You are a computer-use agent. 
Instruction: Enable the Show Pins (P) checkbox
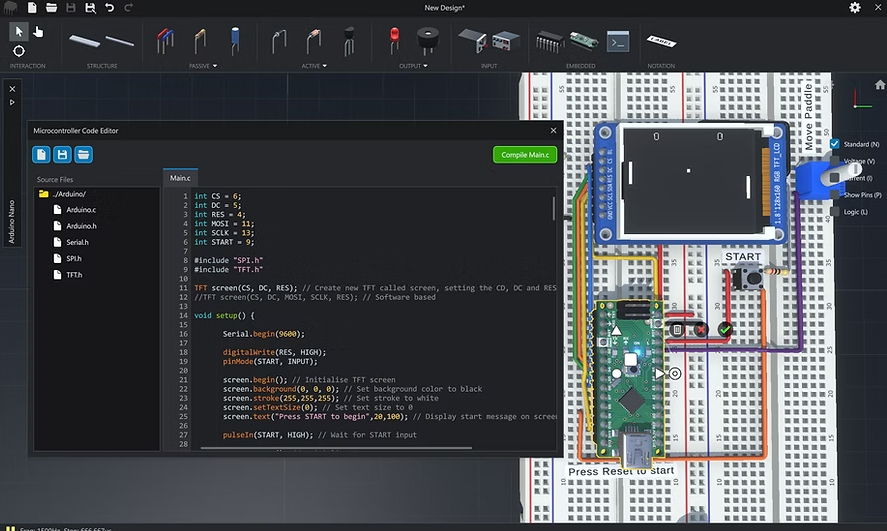coord(835,195)
